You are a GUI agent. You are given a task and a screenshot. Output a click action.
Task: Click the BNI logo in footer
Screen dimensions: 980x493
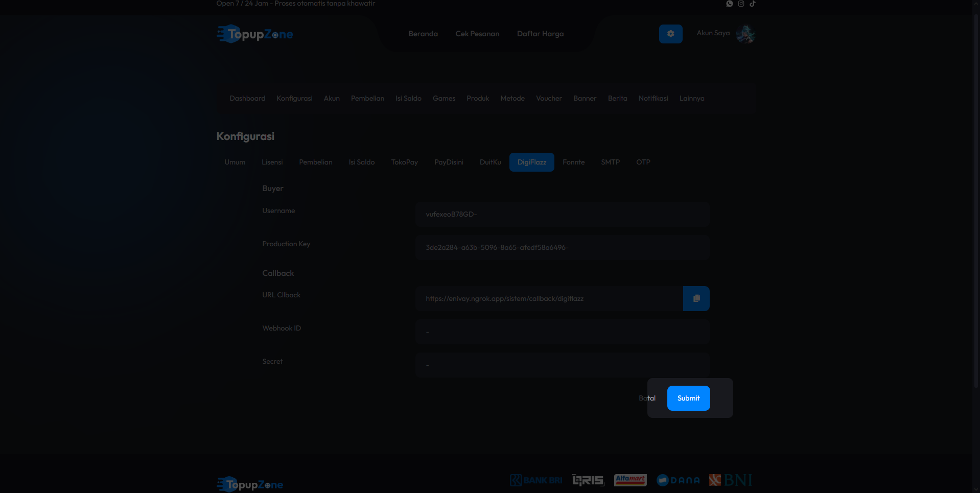click(731, 480)
